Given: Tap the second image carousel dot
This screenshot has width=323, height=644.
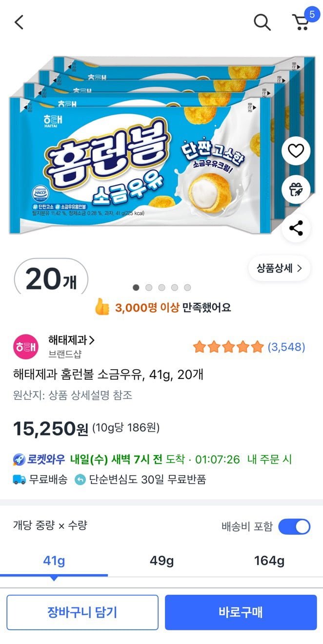Looking at the screenshot, I should click(149, 288).
